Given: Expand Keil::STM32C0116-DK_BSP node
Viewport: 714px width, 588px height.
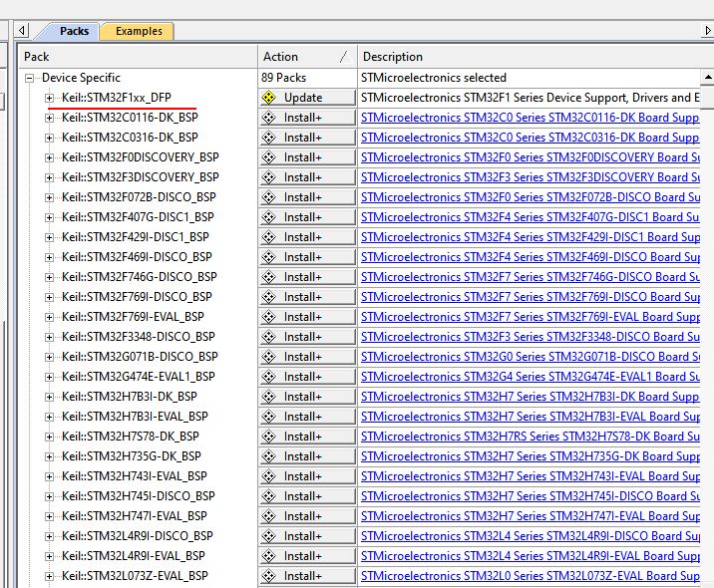Looking at the screenshot, I should (x=49, y=118).
